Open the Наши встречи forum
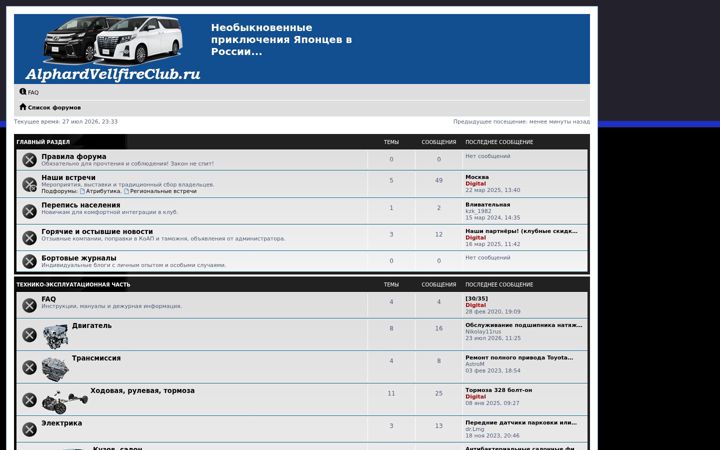720x450 pixels. [x=68, y=178]
